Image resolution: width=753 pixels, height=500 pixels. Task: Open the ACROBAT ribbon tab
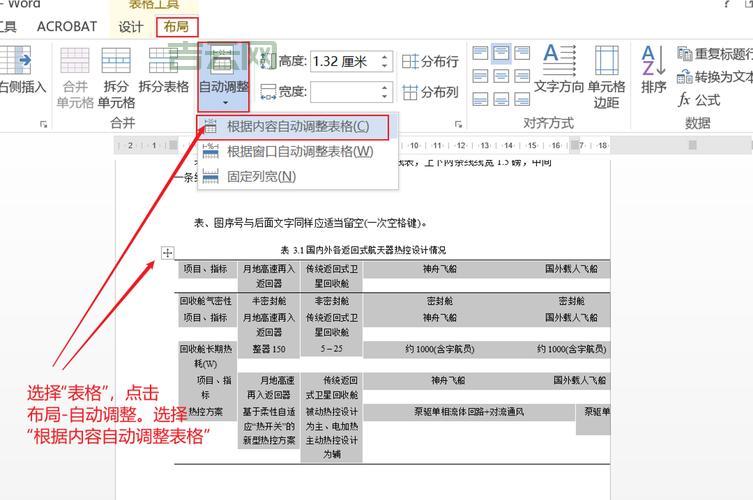pyautogui.click(x=67, y=27)
